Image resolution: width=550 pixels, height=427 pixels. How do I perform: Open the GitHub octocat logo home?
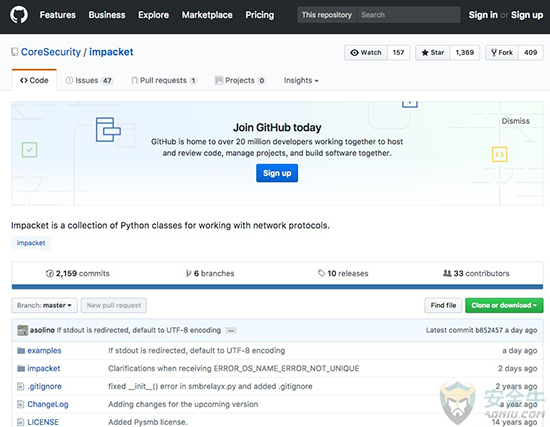(19, 15)
